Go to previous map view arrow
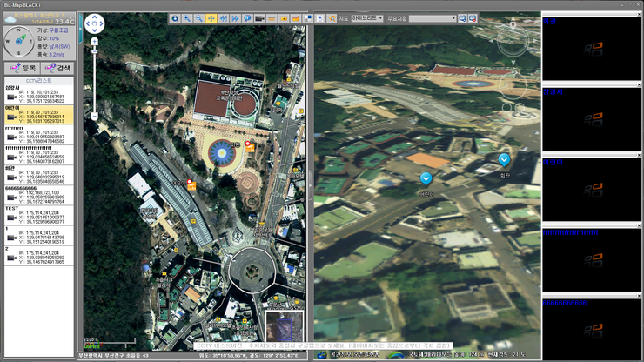644x362 pixels. 224,18
